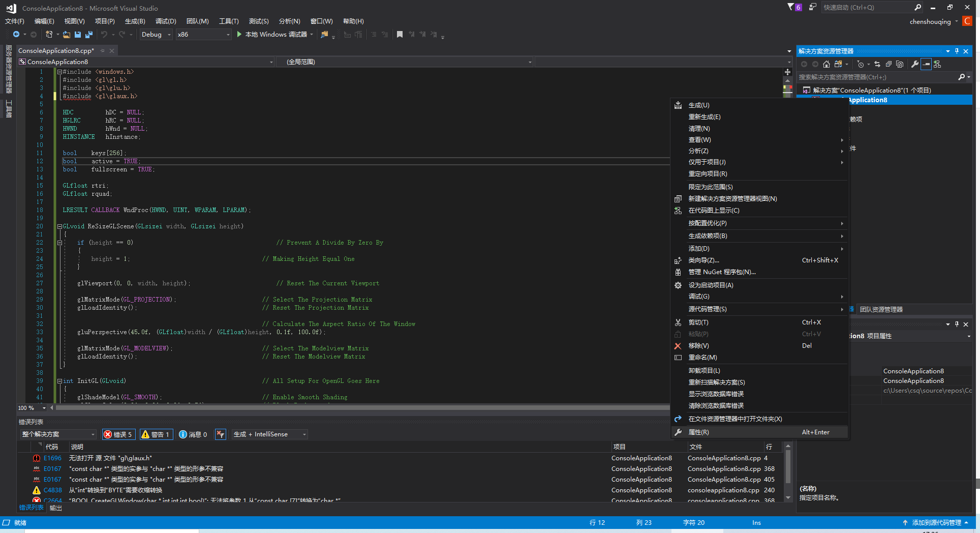Click the Switch Views icon in Solution Explorer
Image resolution: width=980 pixels, height=533 pixels.
tap(838, 64)
